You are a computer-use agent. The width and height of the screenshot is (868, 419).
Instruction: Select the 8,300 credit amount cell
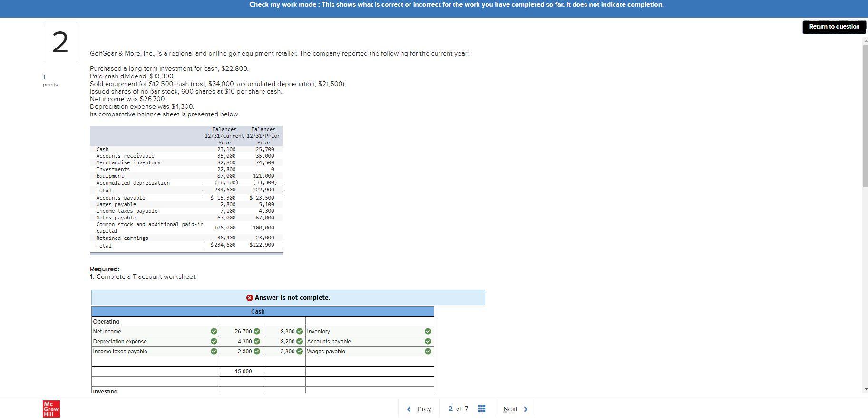click(284, 332)
